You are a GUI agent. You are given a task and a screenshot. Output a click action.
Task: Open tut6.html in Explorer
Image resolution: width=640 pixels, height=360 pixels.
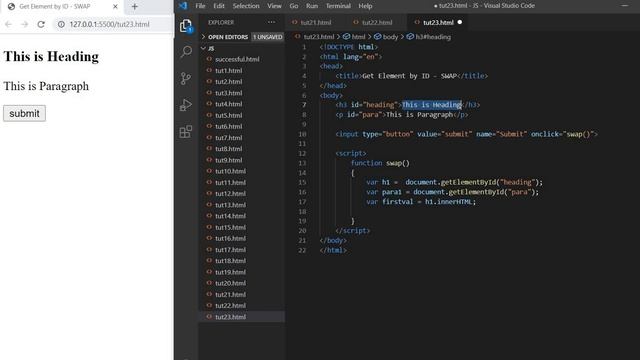coord(242,127)
